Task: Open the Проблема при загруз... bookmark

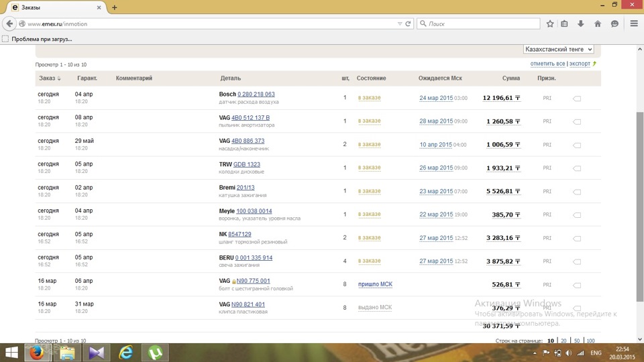Action: (x=37, y=39)
